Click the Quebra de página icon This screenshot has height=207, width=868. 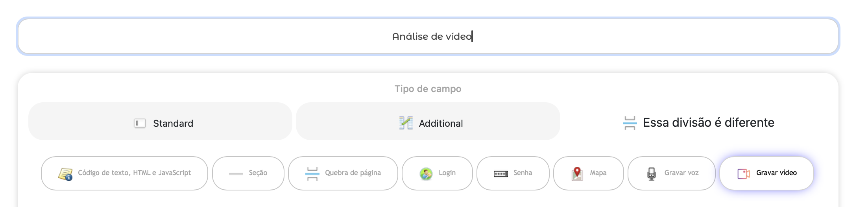pos(312,174)
